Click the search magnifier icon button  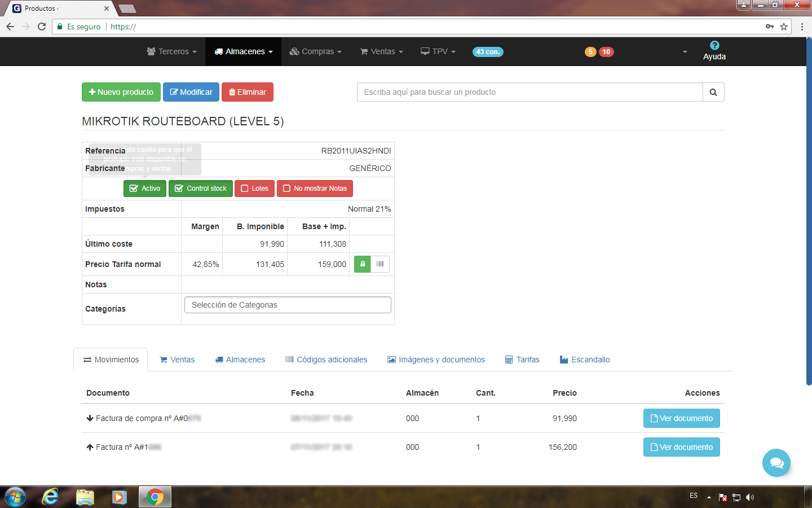click(713, 93)
